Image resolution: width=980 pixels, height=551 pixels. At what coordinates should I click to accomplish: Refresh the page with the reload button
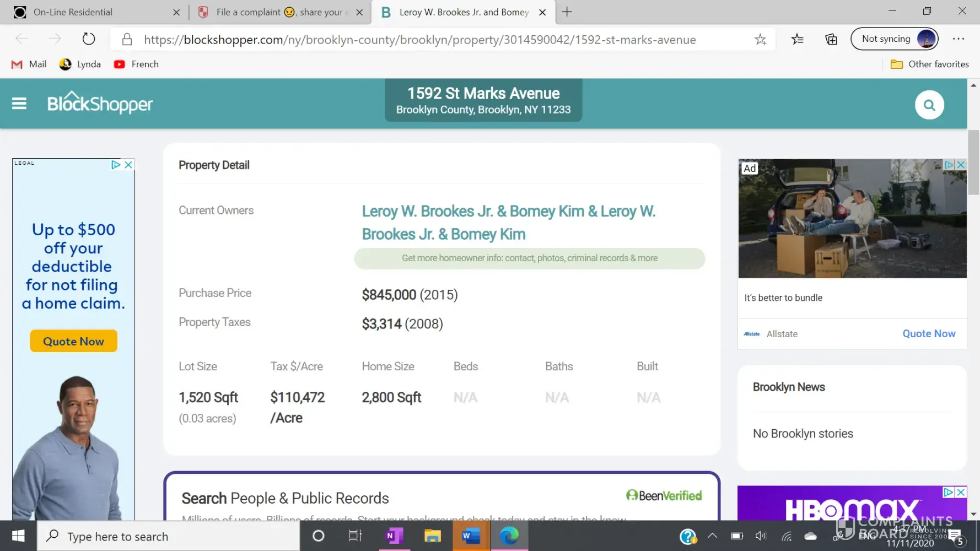pyautogui.click(x=89, y=39)
